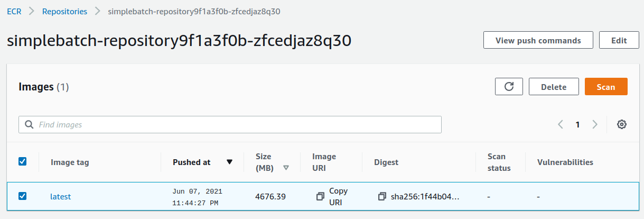
Task: Navigate to ECR breadcrumb link
Action: point(14,11)
